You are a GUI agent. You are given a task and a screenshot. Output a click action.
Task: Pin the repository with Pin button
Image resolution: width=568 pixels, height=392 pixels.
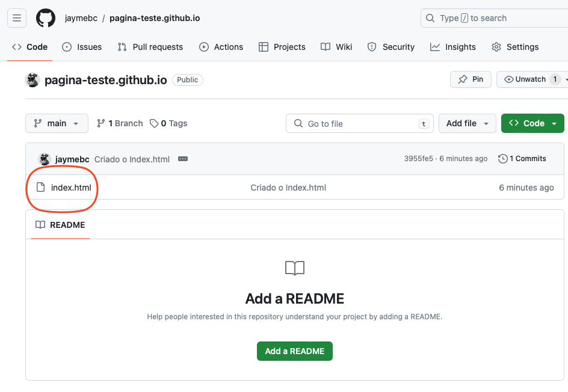[x=471, y=79]
